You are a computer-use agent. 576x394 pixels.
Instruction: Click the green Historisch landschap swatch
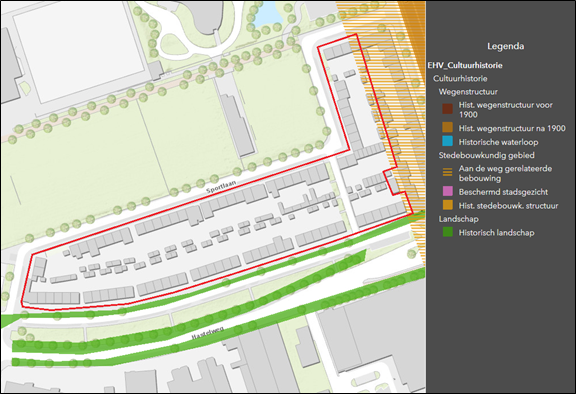tap(447, 232)
